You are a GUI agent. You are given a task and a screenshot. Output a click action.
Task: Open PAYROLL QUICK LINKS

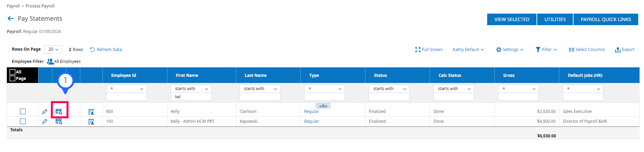[606, 19]
